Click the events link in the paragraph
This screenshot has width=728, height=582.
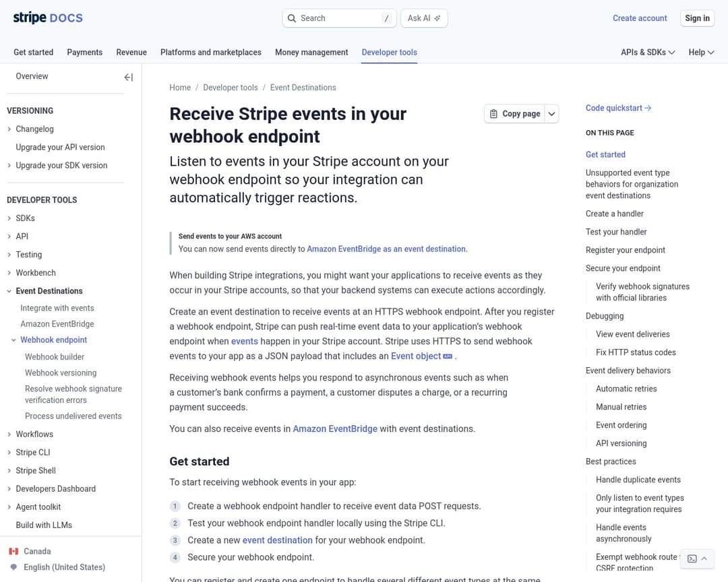tap(245, 342)
